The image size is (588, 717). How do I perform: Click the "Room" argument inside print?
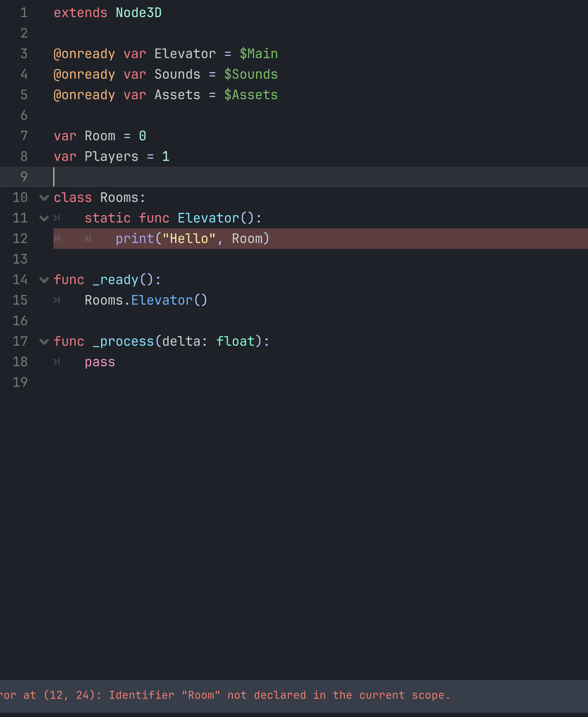pos(247,239)
